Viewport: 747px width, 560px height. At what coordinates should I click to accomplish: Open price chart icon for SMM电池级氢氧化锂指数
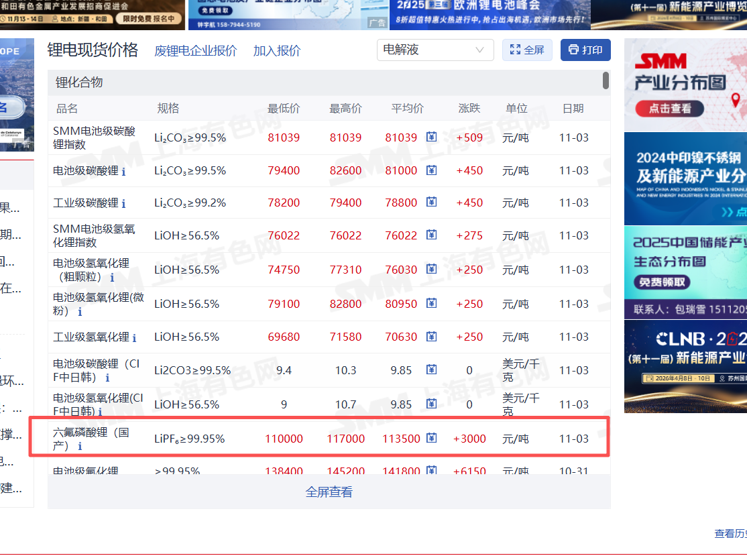[431, 235]
